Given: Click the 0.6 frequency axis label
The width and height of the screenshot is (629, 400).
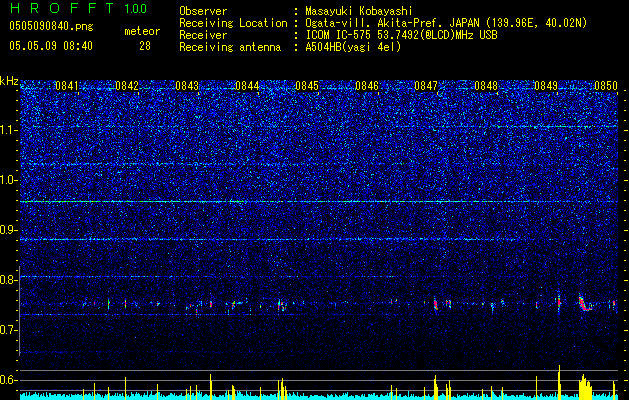Looking at the screenshot, I should click(9, 380).
